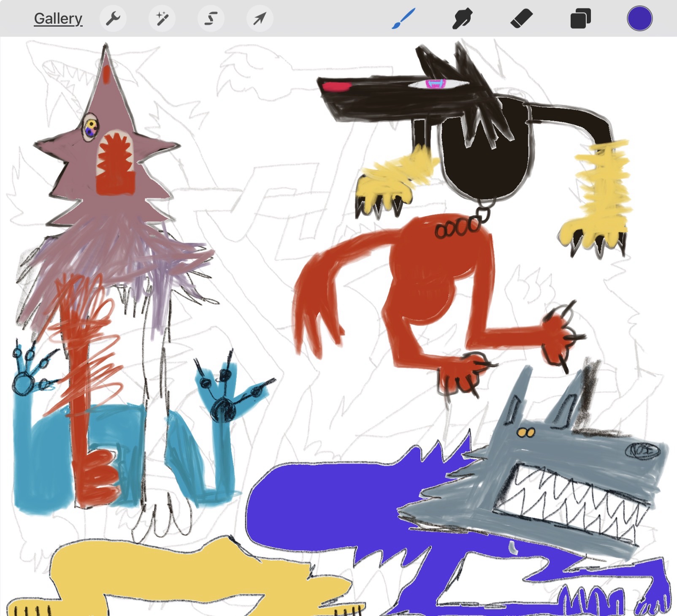Tap the gray wolf's yellow eyes

pos(526,432)
